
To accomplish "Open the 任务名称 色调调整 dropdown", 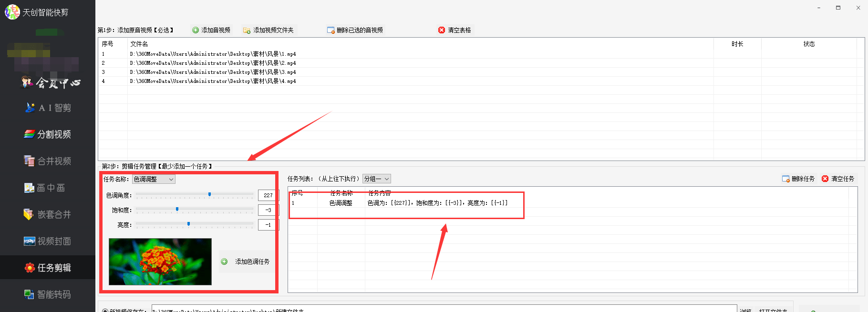I will [x=154, y=179].
